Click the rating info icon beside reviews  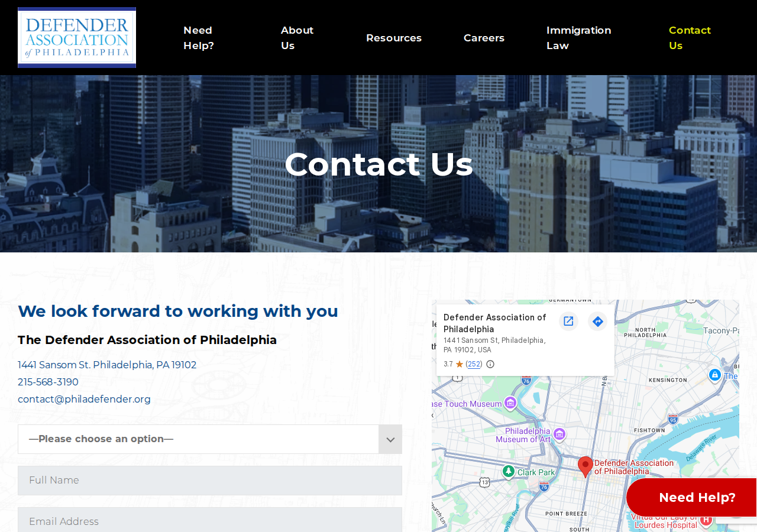pyautogui.click(x=490, y=364)
